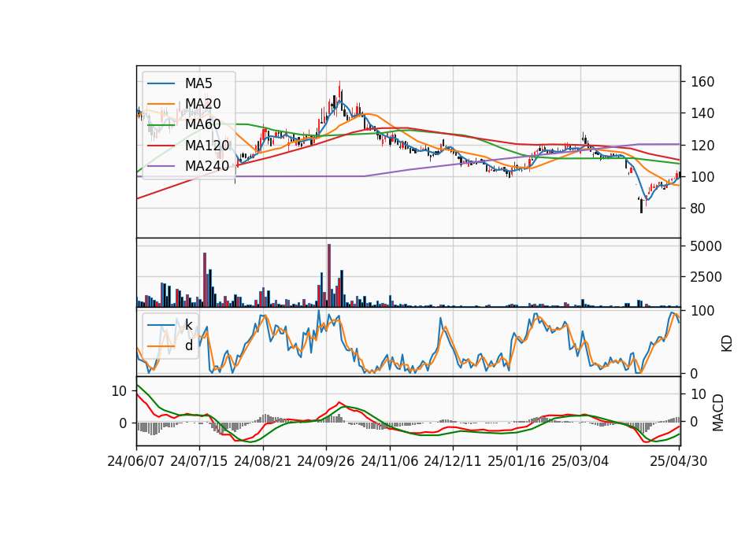The width and height of the screenshot is (756, 543).
Task: Click the price axis label 120
Action: 702,146
